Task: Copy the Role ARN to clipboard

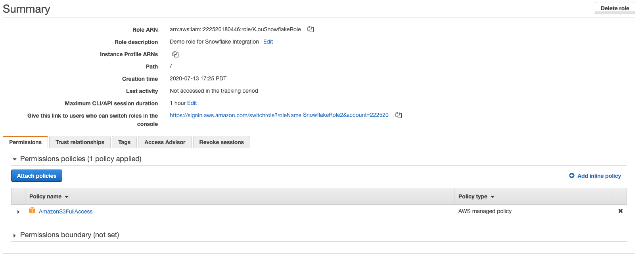Action: [310, 29]
